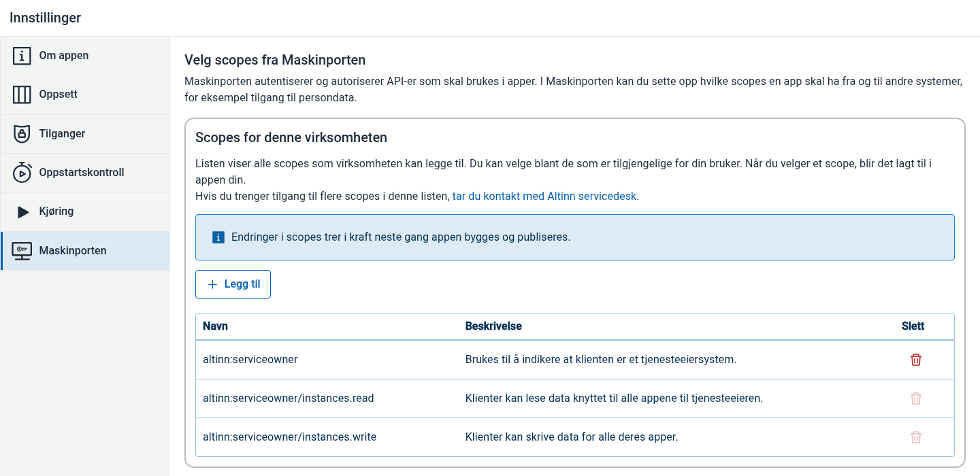
Task: Click trash icon for altinn:serviceowner/instances.read
Action: pos(916,398)
